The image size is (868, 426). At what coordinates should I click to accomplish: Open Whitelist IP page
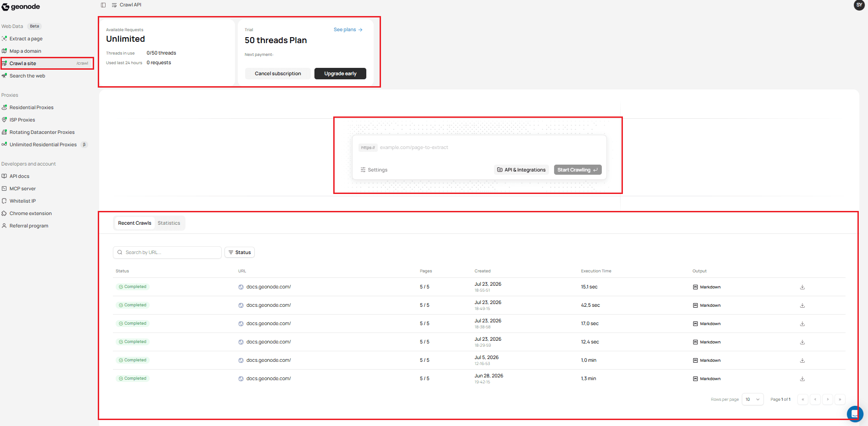22,201
